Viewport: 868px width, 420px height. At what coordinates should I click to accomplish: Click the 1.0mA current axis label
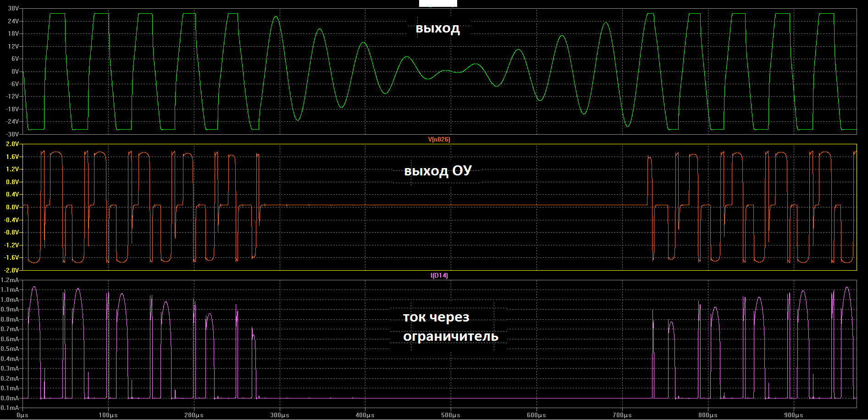(10, 300)
